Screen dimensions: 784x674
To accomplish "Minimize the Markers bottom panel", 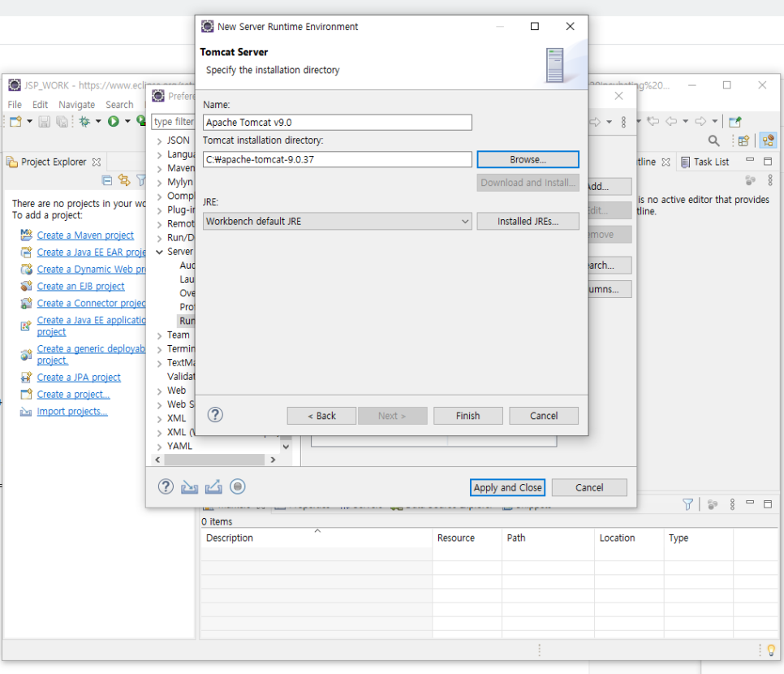I will pos(750,502).
